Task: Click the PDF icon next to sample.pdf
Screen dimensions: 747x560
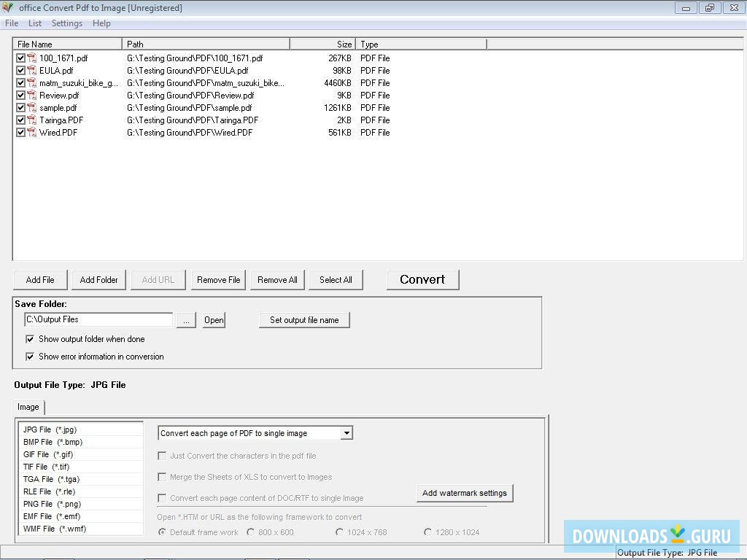Action: pyautogui.click(x=31, y=108)
